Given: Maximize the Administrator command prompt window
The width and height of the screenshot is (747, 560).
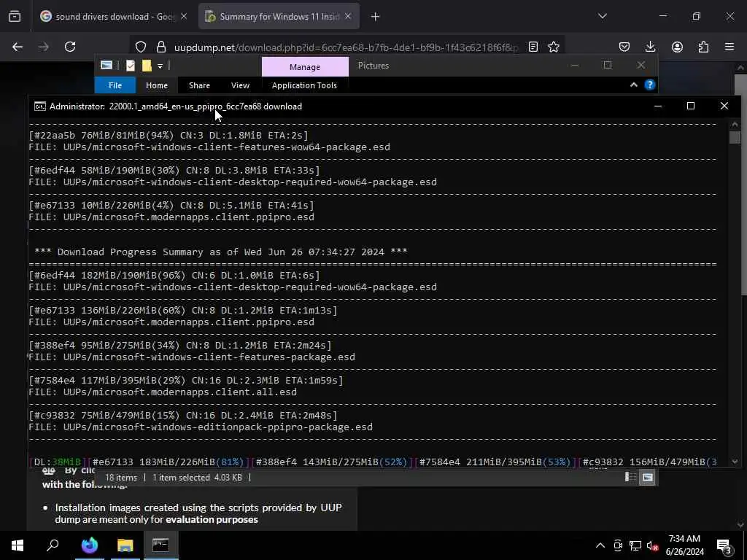Looking at the screenshot, I should click(691, 106).
